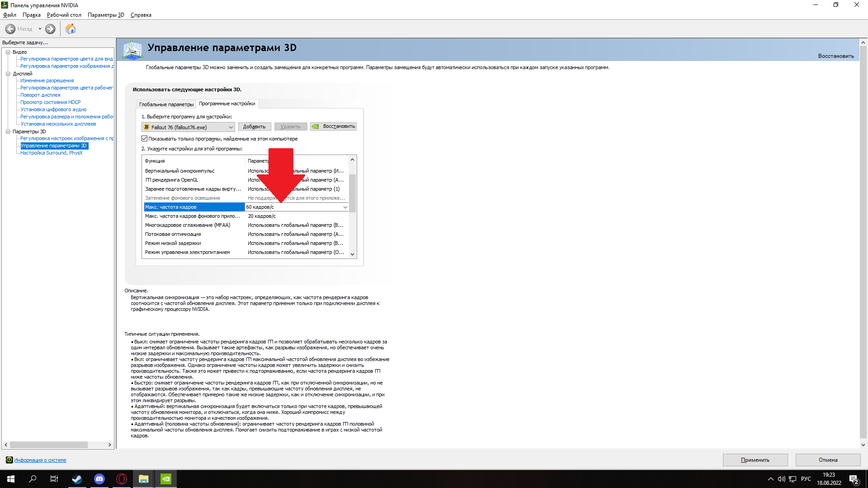Click the Forward arrow navigation icon
Viewport: 868px width, 488px height.
pyautogui.click(x=50, y=29)
